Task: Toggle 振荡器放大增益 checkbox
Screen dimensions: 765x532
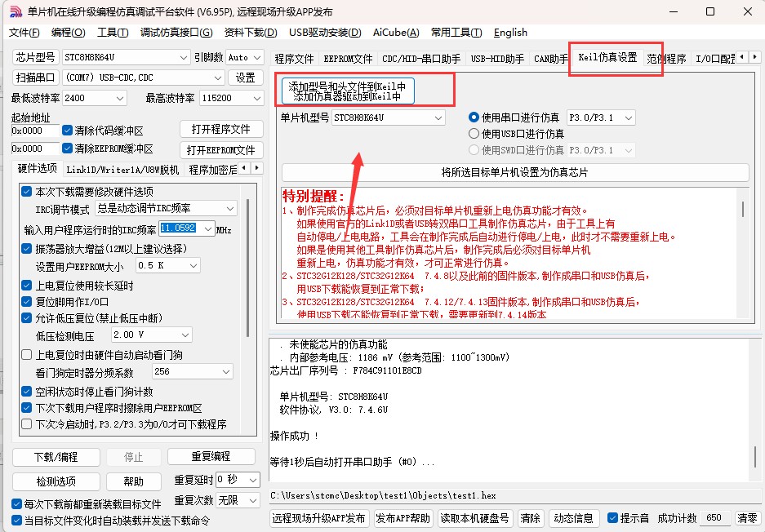Action: (26, 249)
